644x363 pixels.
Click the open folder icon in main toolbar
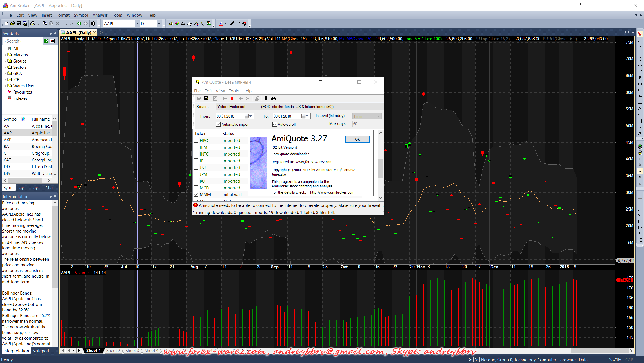[x=12, y=24]
